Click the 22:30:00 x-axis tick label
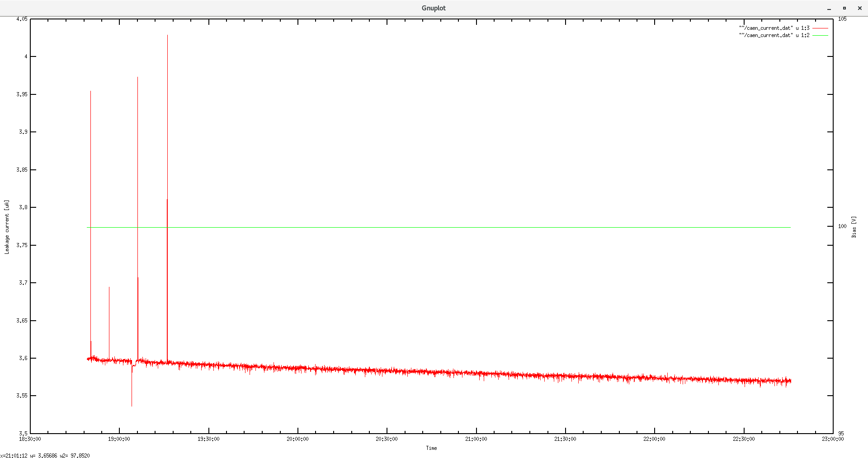Viewport: 868px width, 458px height. (744, 439)
